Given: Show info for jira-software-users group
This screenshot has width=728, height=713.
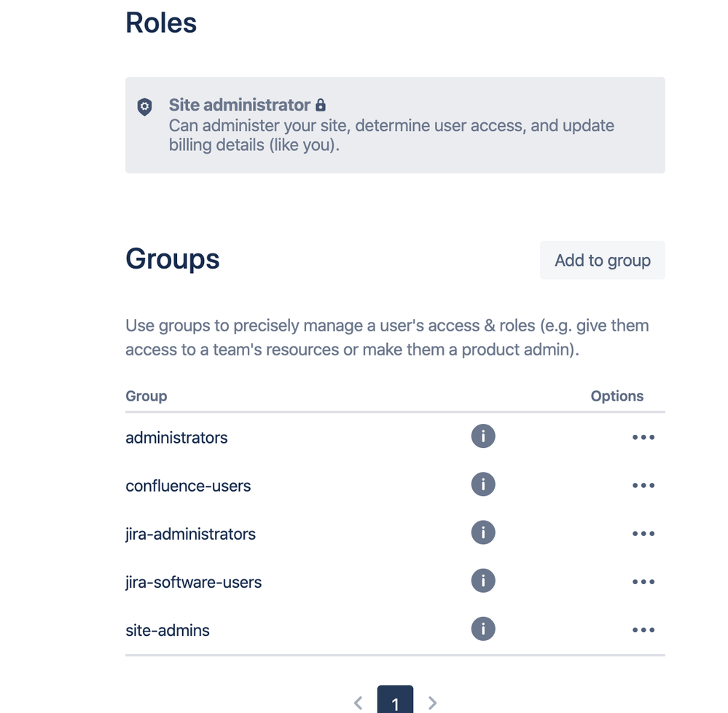Looking at the screenshot, I should tap(483, 580).
